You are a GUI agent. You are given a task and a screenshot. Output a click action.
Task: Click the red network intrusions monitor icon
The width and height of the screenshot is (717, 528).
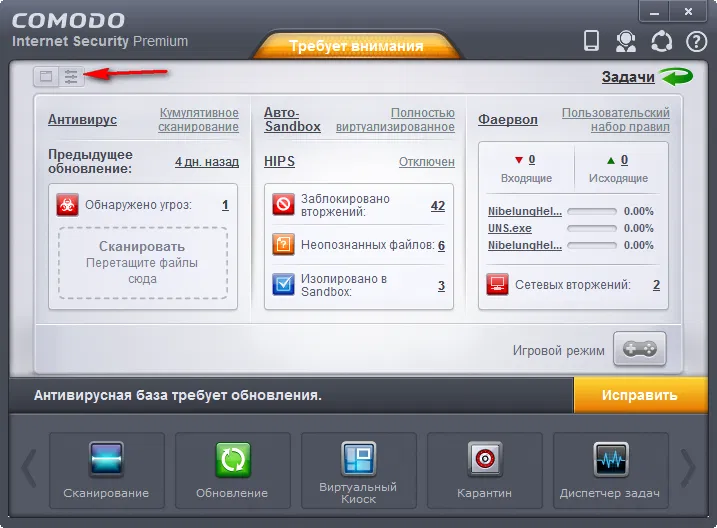pos(498,284)
